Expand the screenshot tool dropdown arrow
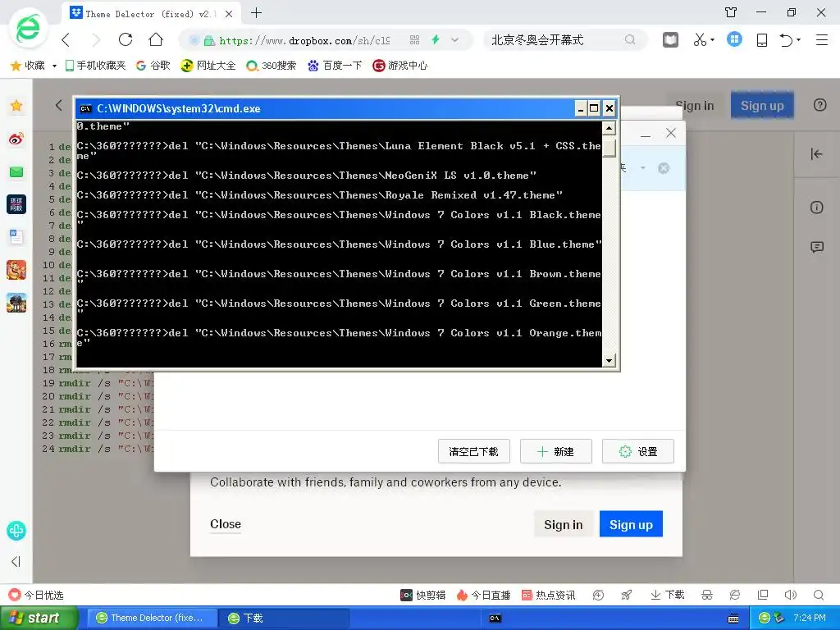The width and height of the screenshot is (840, 630). tap(713, 40)
